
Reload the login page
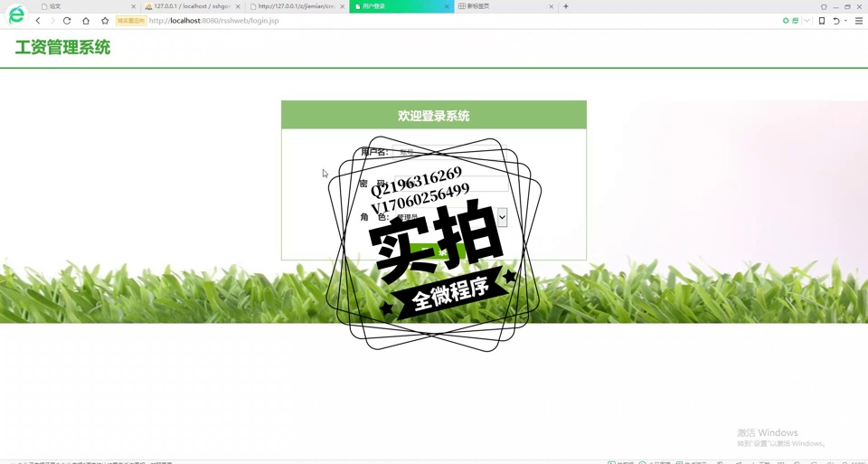click(x=67, y=21)
